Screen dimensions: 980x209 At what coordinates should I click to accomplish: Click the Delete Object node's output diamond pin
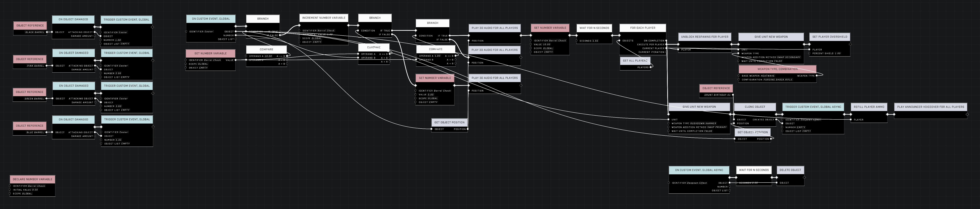804,177
